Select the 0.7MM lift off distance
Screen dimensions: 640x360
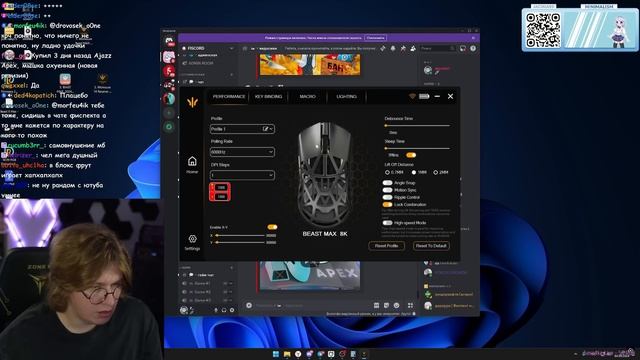pyautogui.click(x=387, y=172)
